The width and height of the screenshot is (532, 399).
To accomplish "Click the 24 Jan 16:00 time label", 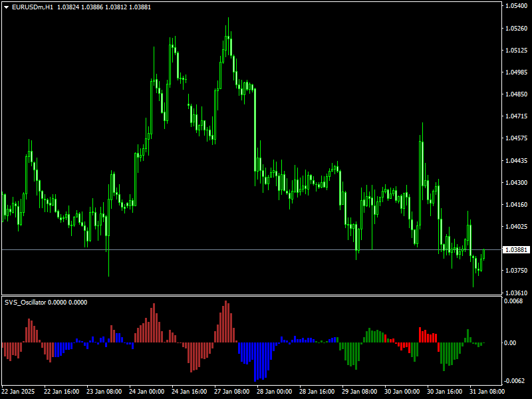I will (x=190, y=392).
